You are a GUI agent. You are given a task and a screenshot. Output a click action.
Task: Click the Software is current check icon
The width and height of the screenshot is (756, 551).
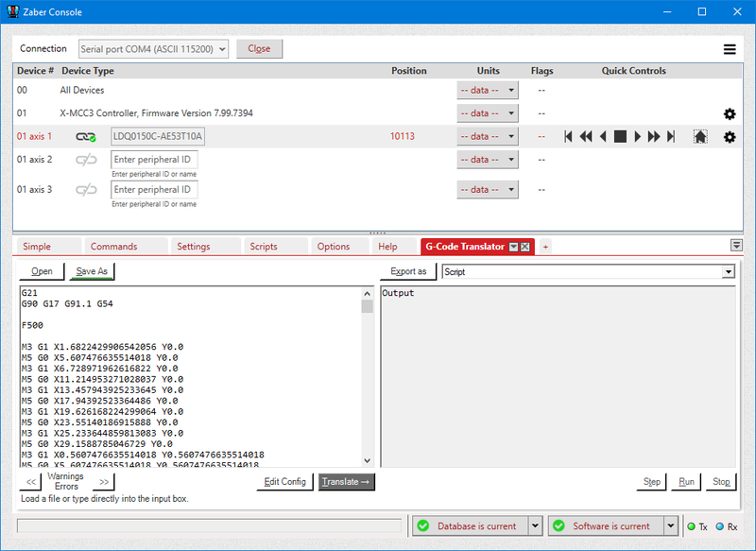tap(558, 525)
